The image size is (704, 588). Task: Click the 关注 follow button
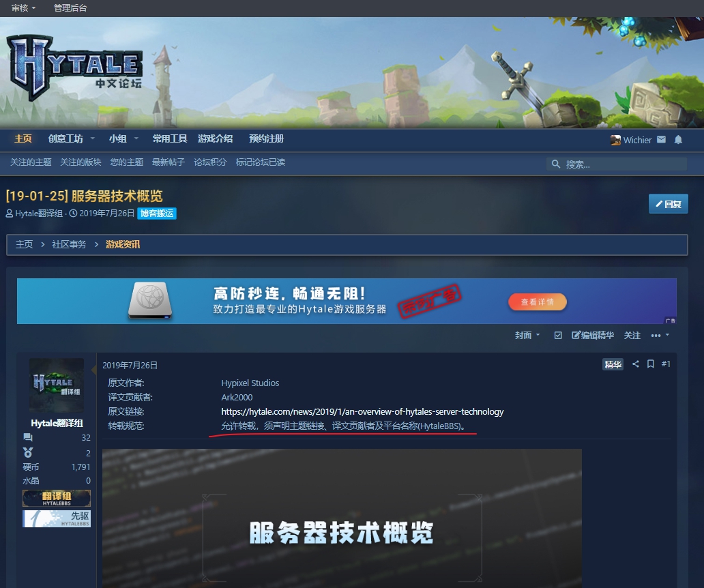tap(632, 336)
